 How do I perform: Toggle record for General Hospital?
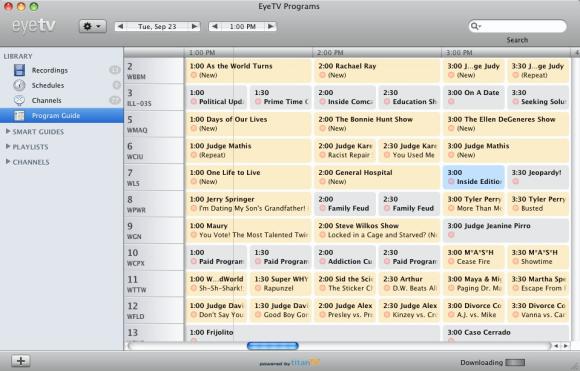(x=323, y=182)
